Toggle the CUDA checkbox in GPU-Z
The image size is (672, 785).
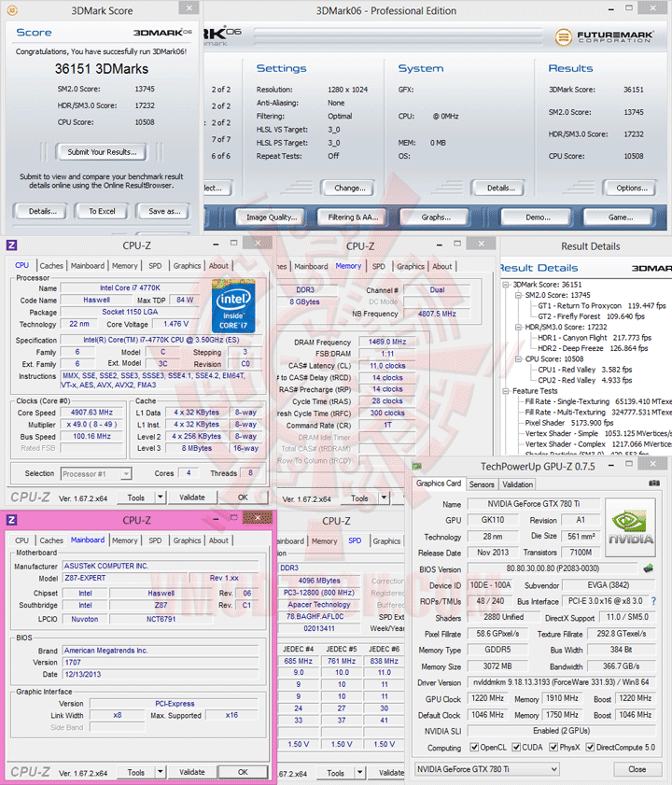(x=516, y=747)
